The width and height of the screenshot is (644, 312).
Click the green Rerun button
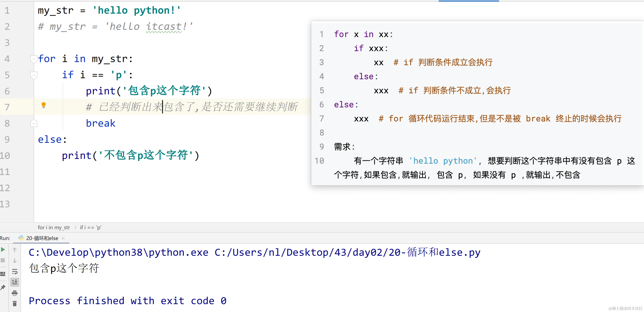click(x=3, y=249)
